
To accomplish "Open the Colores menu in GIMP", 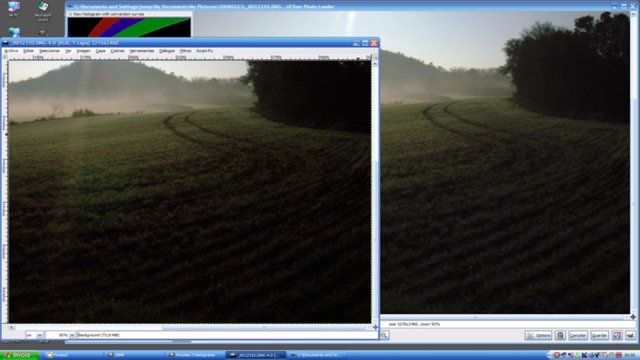I will [118, 51].
